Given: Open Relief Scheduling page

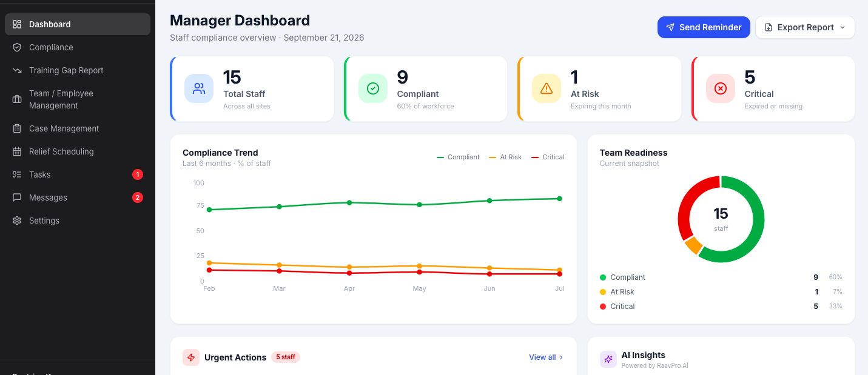Looking at the screenshot, I should pyautogui.click(x=78, y=151).
